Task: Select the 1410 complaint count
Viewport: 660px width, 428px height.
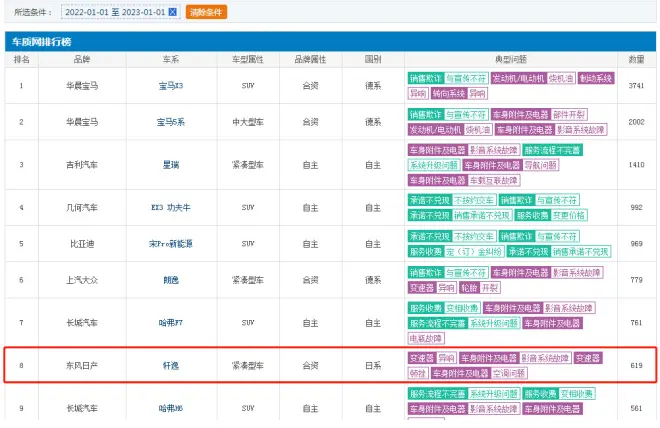Action: [636, 165]
